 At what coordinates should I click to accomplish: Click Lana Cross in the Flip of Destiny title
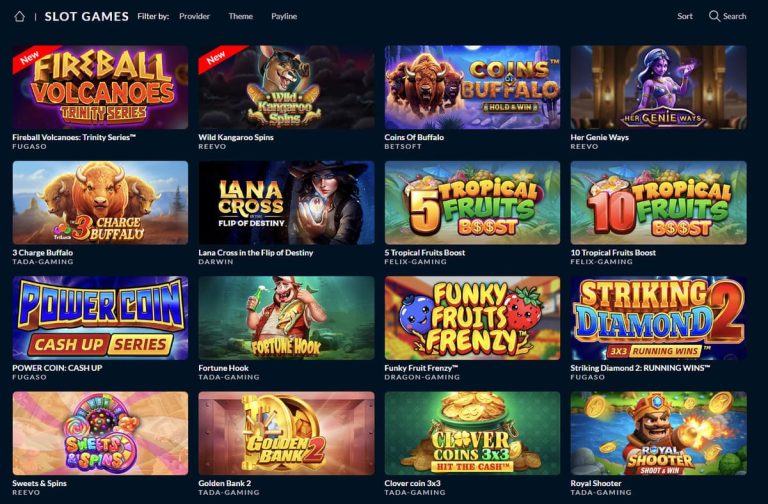(x=256, y=253)
